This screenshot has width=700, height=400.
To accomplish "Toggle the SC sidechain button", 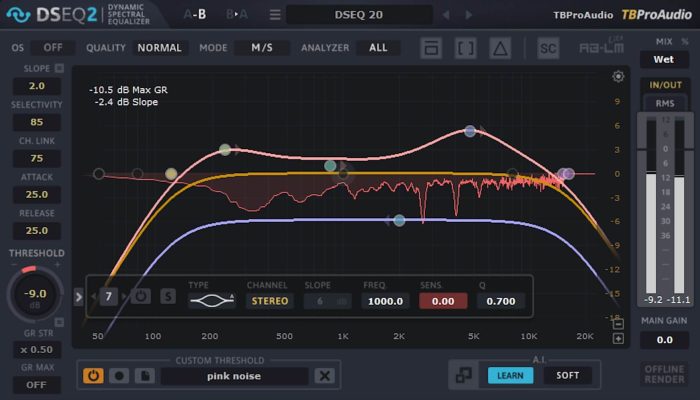I will click(548, 48).
